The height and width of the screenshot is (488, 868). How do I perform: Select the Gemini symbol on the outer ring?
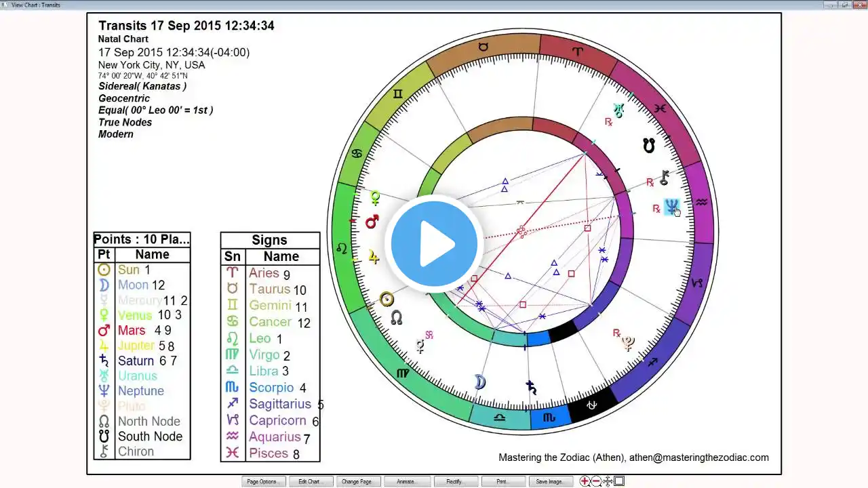(397, 94)
